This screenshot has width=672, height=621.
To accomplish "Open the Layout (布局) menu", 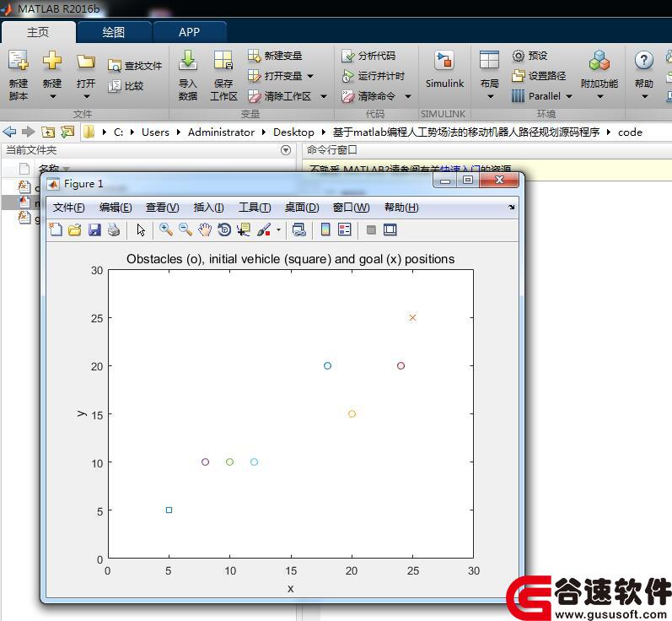I will pyautogui.click(x=489, y=75).
